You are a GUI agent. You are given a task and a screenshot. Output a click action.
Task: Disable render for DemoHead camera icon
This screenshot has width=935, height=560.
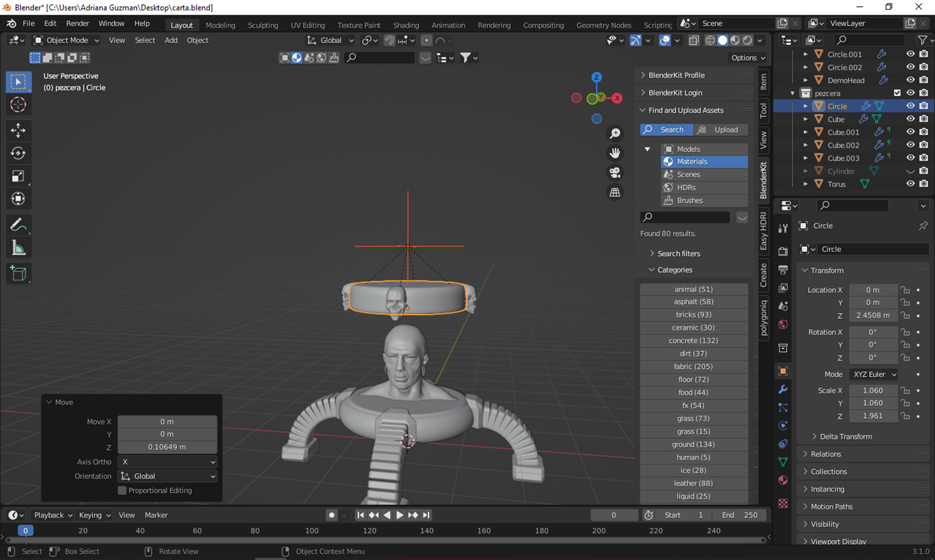(924, 80)
